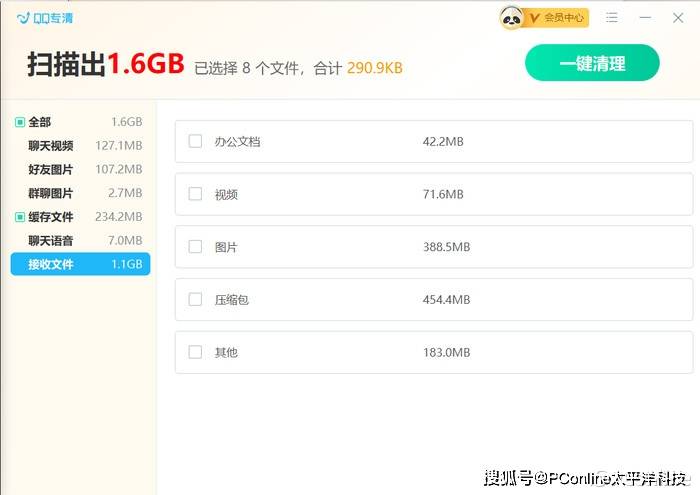Select 聊天视频 in the sidebar
The width and height of the screenshot is (700, 495).
pos(80,146)
